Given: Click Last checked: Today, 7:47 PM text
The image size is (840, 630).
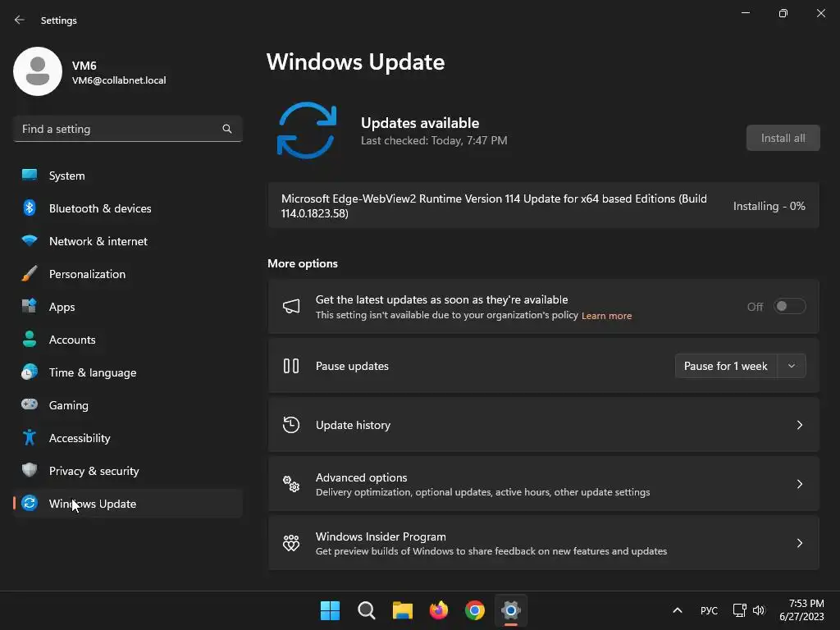Looking at the screenshot, I should [x=434, y=140].
